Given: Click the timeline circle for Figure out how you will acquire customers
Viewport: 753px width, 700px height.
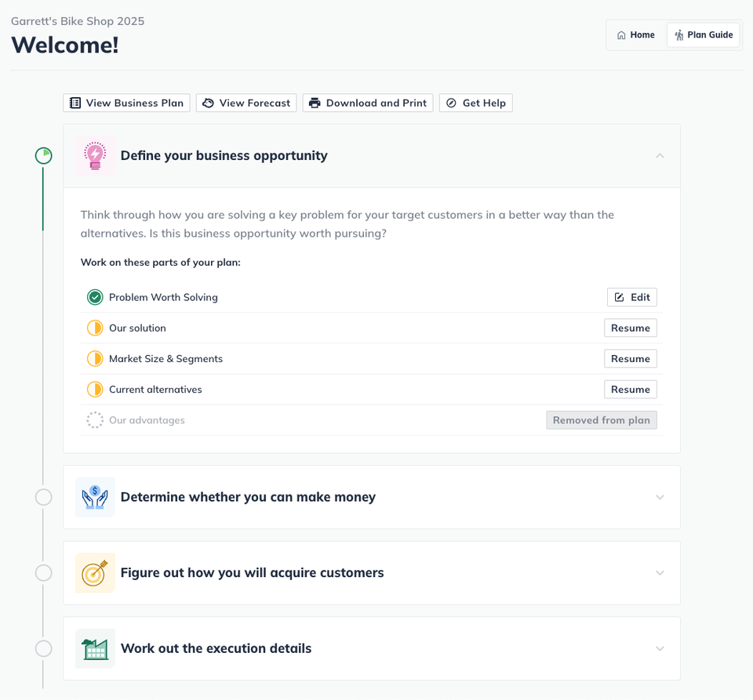Looking at the screenshot, I should [x=44, y=573].
